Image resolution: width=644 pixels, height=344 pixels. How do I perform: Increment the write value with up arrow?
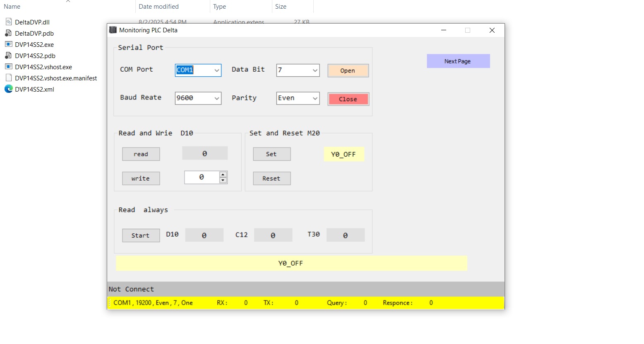[223, 174]
